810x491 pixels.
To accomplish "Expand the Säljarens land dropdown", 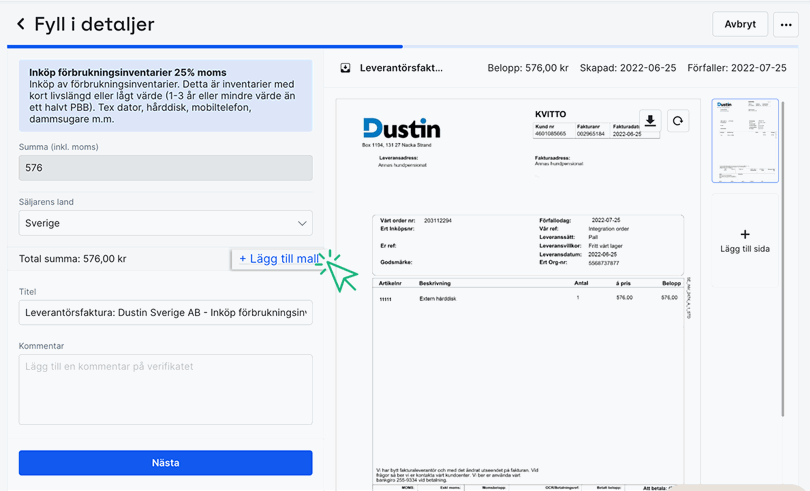I will click(165, 223).
